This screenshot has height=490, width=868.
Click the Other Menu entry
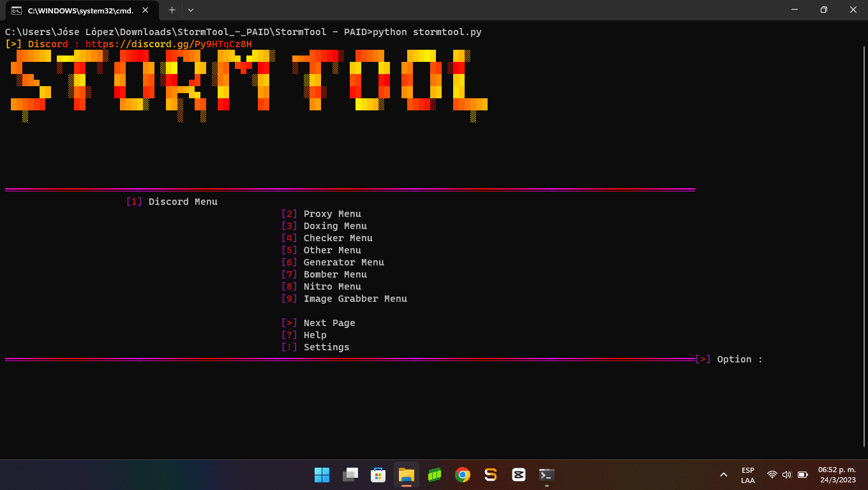321,250
